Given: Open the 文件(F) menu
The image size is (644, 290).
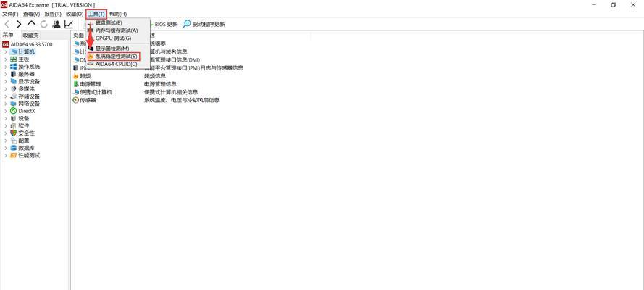Looking at the screenshot, I should click(x=10, y=14).
